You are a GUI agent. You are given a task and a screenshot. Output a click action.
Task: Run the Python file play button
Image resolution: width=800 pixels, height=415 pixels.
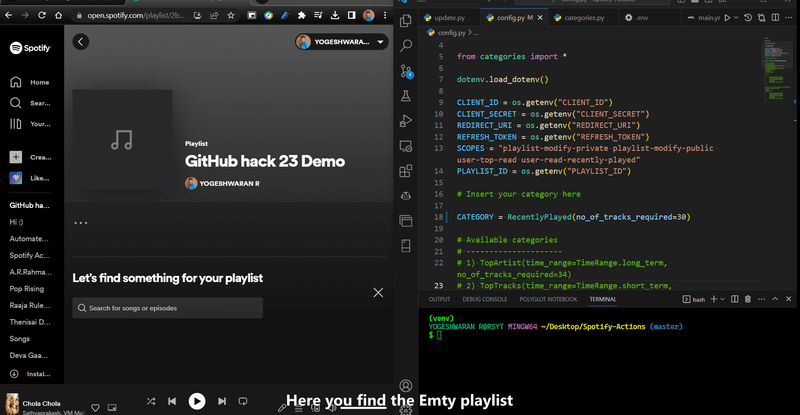click(728, 17)
